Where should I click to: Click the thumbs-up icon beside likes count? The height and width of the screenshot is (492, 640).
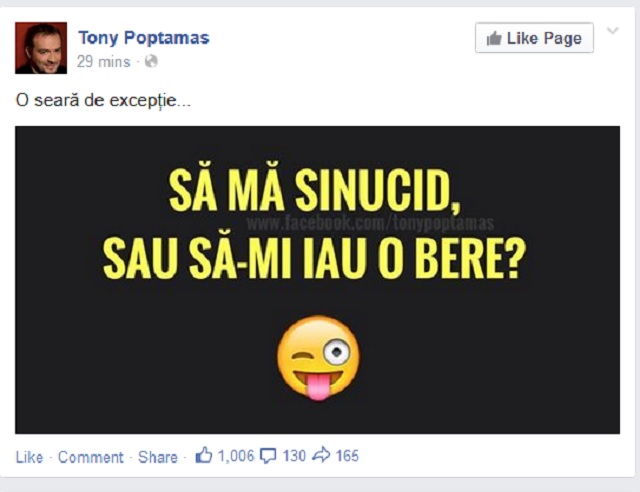(204, 456)
